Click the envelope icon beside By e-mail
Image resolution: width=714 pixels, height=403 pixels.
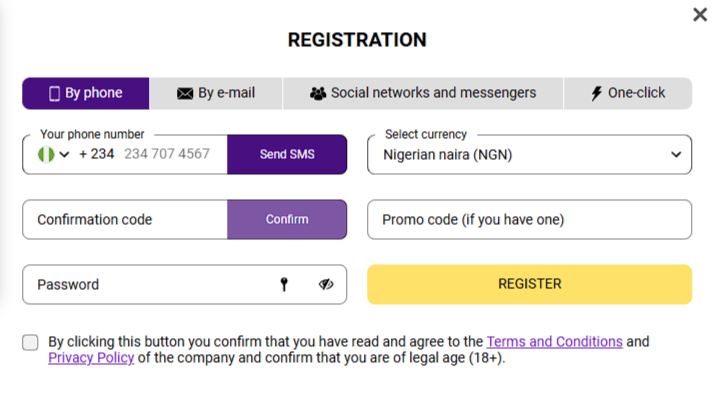coord(185,93)
